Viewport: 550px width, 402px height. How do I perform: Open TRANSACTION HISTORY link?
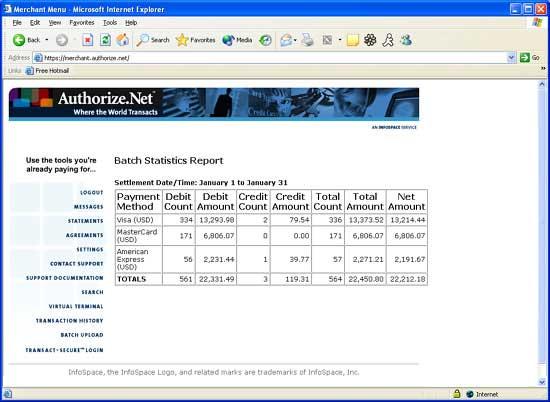69,321
